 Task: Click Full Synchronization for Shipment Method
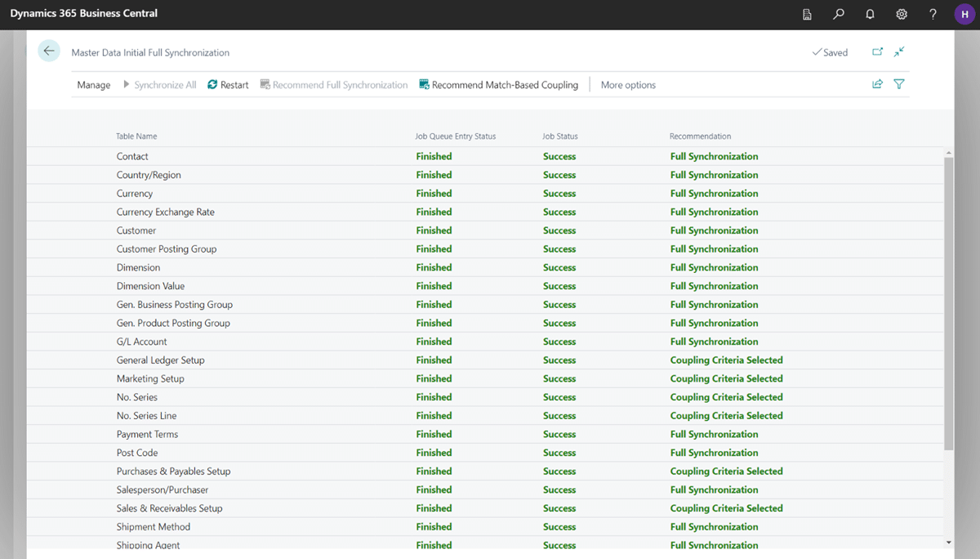click(x=715, y=527)
